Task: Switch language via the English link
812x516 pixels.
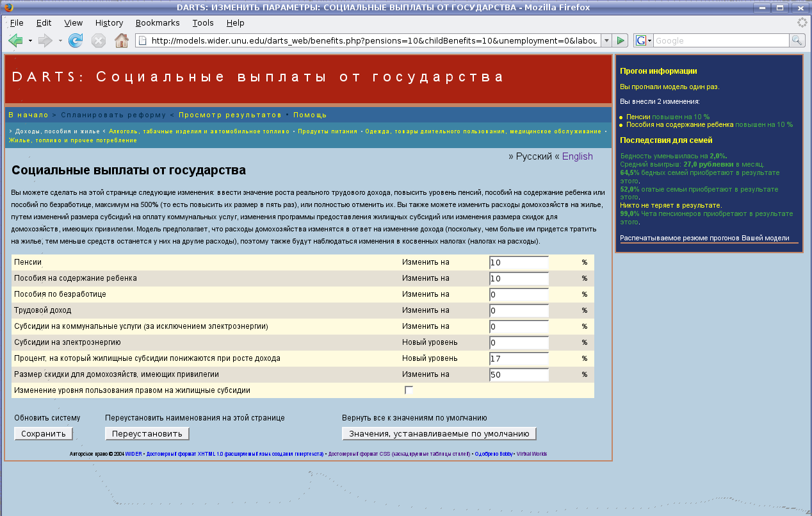Action: pos(577,156)
